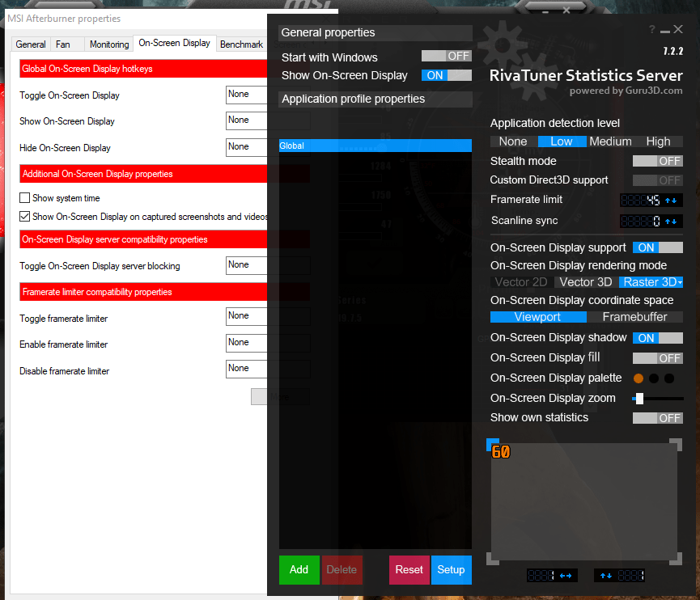Select the Global application profile
The image size is (700, 600).
(375, 146)
